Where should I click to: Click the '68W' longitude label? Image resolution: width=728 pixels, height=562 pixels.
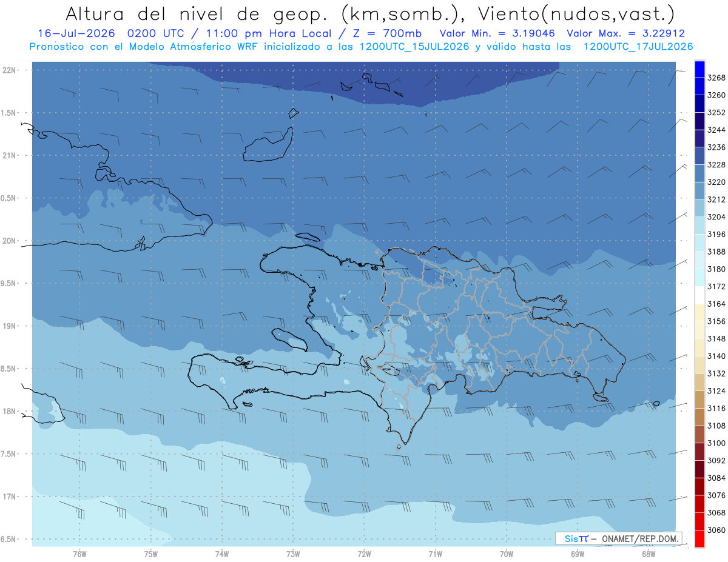coord(649,554)
